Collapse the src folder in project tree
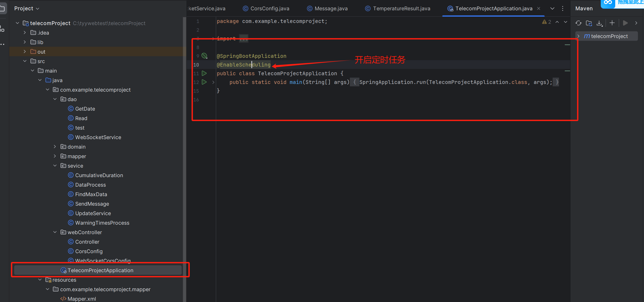This screenshot has width=644, height=302. pos(25,61)
